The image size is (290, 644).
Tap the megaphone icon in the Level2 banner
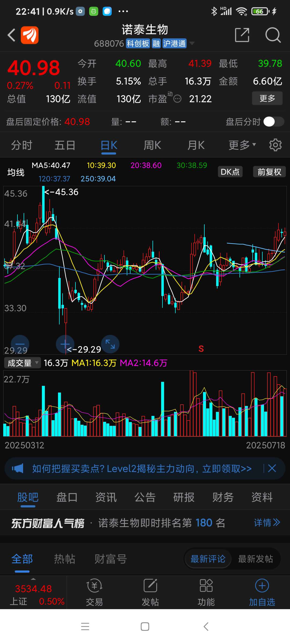point(17,469)
